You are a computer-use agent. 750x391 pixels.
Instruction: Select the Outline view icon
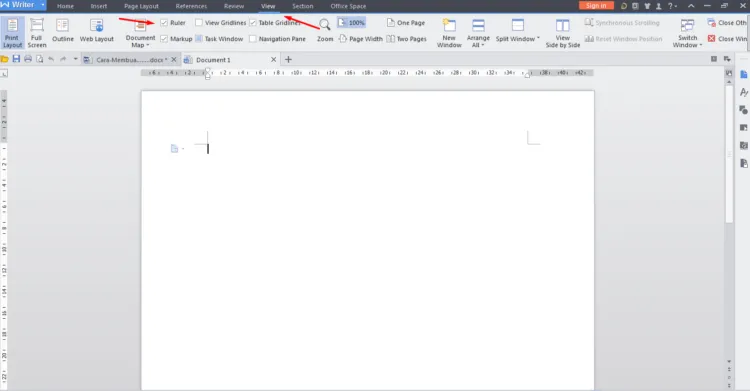pyautogui.click(x=63, y=25)
